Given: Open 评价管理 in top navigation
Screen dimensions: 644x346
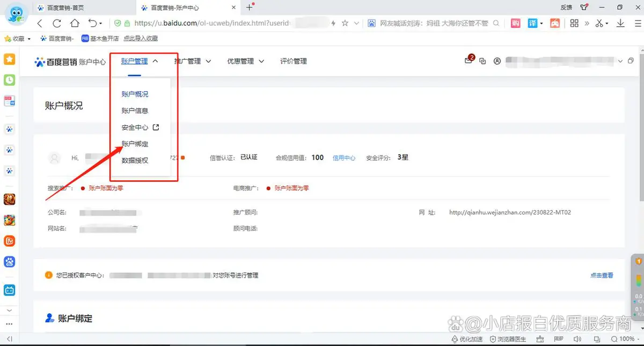Looking at the screenshot, I should [293, 61].
